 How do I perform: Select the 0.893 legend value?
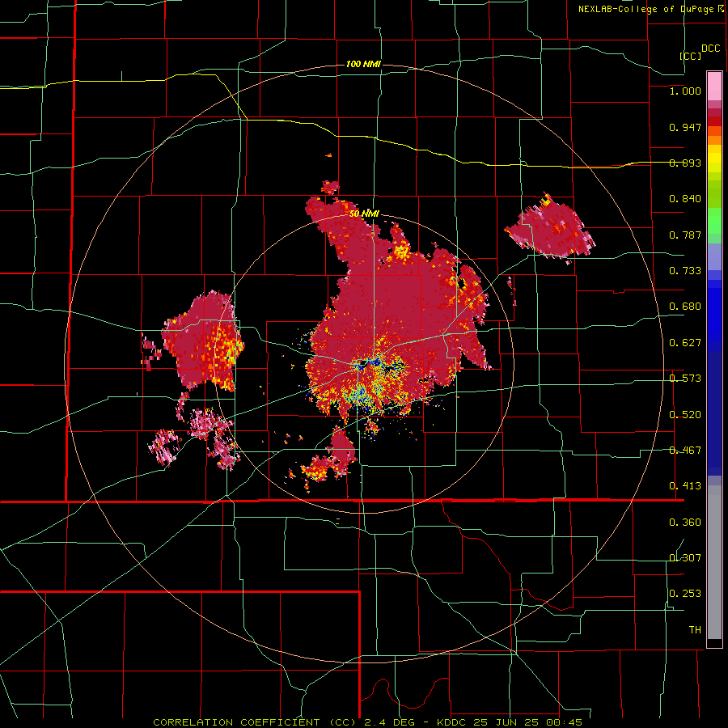tap(685, 163)
